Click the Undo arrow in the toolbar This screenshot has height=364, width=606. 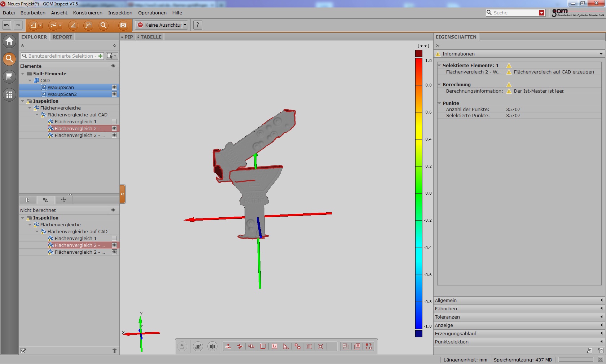(6, 25)
